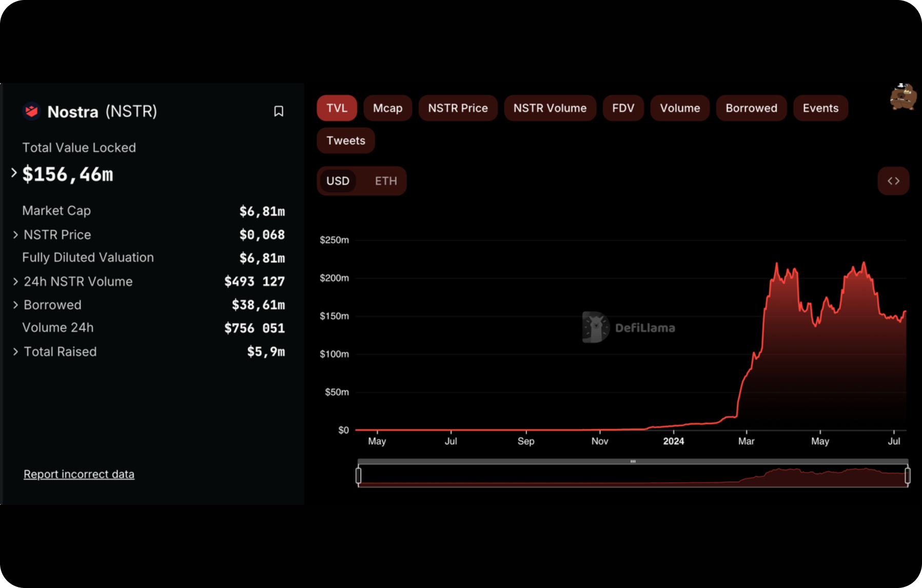Expand the 24h NSTR Volume row

point(15,282)
